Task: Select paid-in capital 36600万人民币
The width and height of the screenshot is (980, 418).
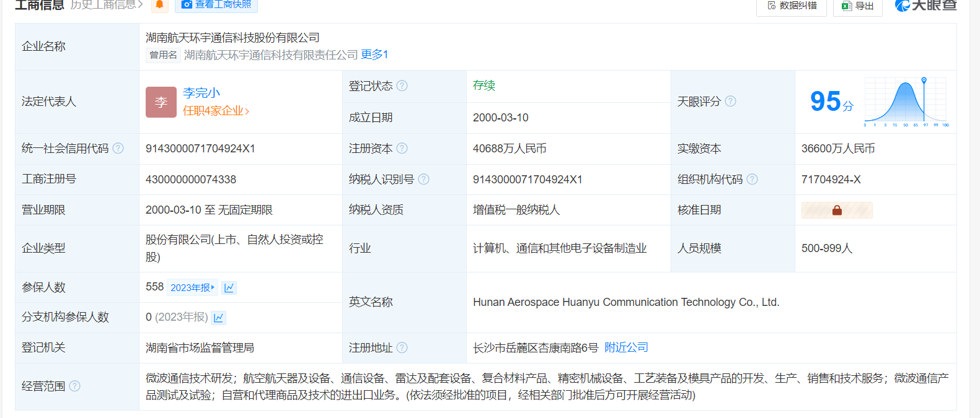Action: coord(838,149)
